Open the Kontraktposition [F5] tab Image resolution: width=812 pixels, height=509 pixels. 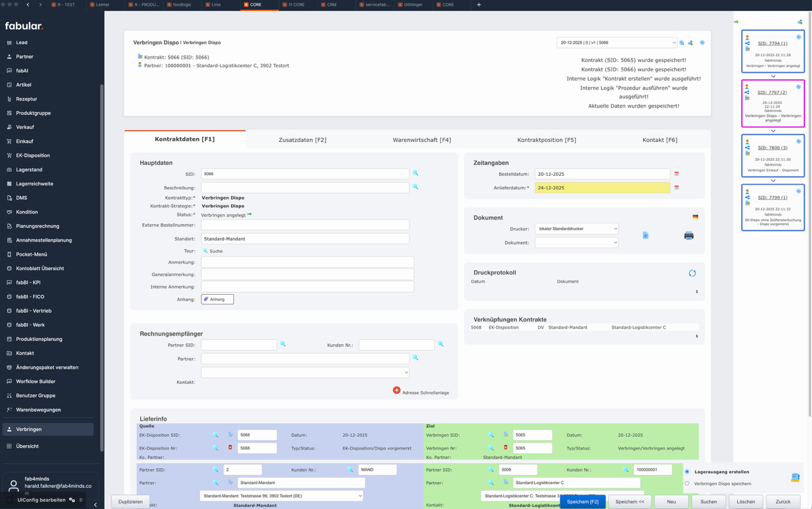tap(546, 140)
